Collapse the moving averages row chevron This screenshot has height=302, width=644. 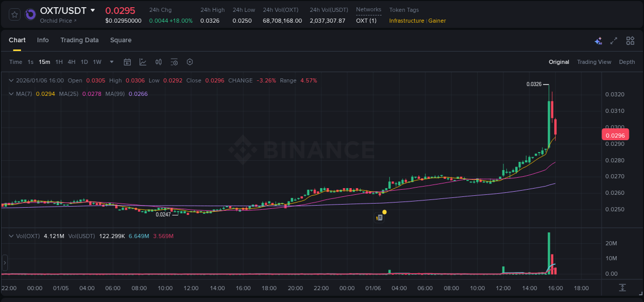[11, 94]
